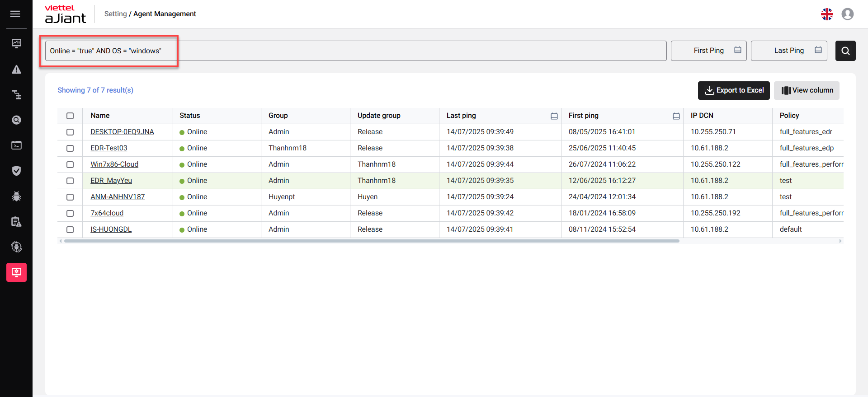Change language via the UK flag icon
Screen dimensions: 868x397
pyautogui.click(x=827, y=14)
